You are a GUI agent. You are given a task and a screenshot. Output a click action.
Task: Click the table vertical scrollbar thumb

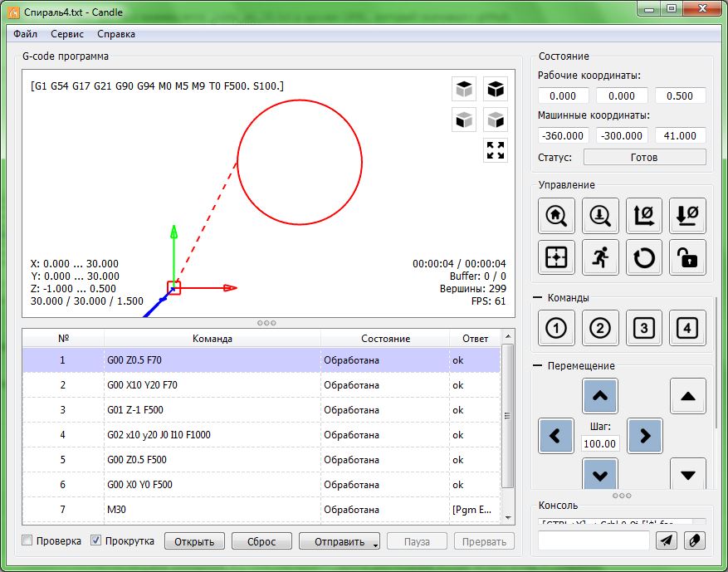coord(507,416)
